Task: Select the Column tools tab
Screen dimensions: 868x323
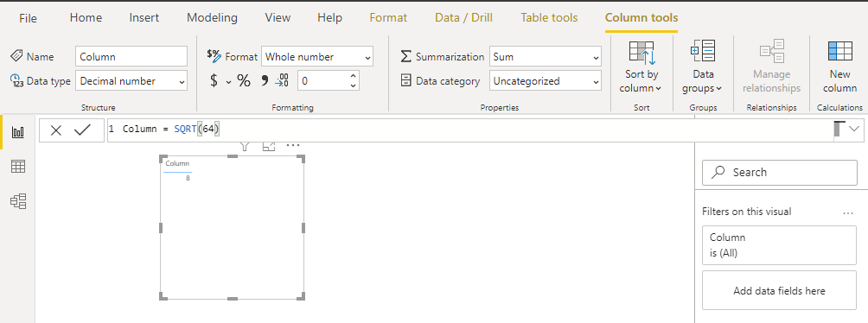Action: pos(641,17)
